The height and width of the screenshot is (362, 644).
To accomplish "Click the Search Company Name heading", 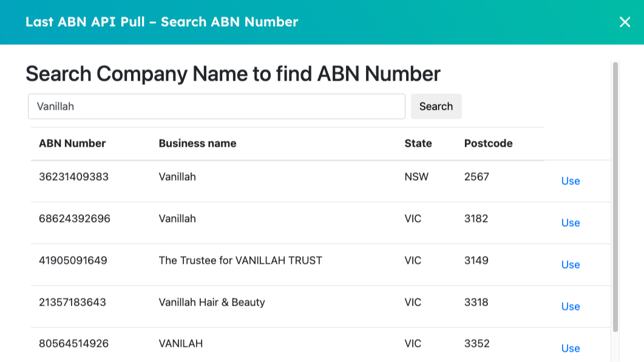I will click(x=232, y=74).
